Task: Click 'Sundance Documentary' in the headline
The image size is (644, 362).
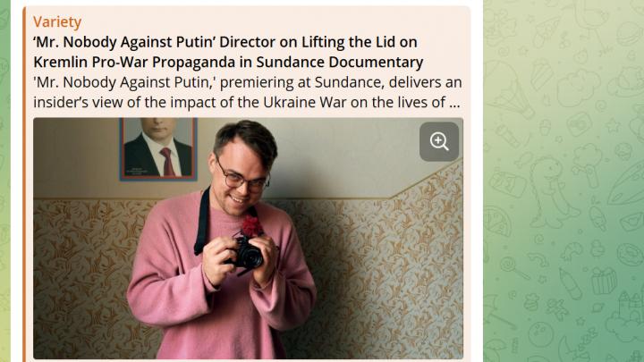Action: [x=340, y=62]
